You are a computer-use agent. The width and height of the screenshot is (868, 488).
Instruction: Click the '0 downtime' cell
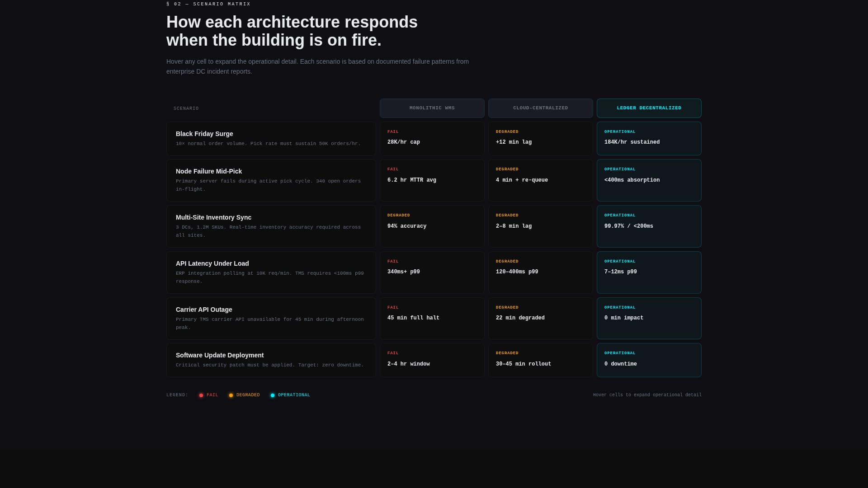tap(649, 360)
